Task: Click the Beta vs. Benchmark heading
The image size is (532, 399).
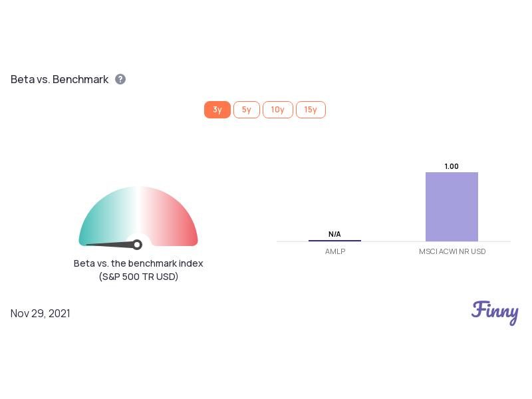Action: tap(59, 79)
